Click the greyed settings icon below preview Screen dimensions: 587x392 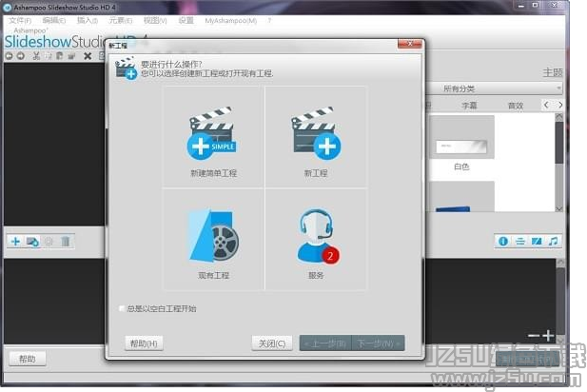click(x=49, y=242)
